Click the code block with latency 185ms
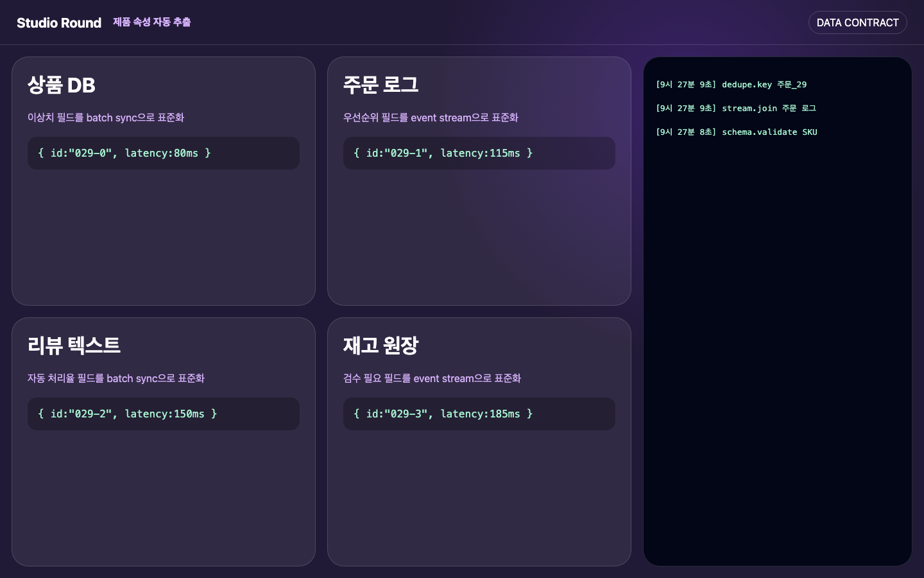 (x=479, y=414)
